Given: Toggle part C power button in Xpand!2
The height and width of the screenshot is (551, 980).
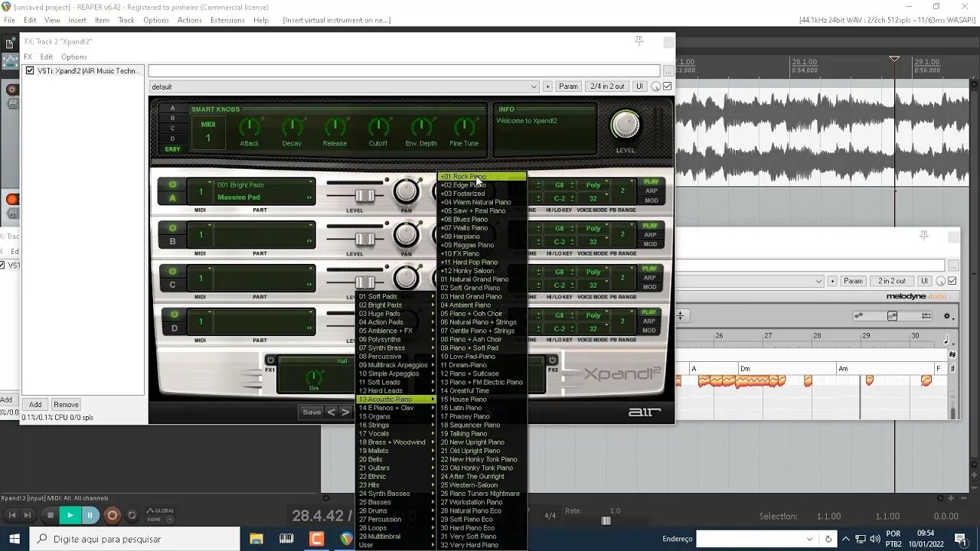Looking at the screenshot, I should [x=173, y=271].
